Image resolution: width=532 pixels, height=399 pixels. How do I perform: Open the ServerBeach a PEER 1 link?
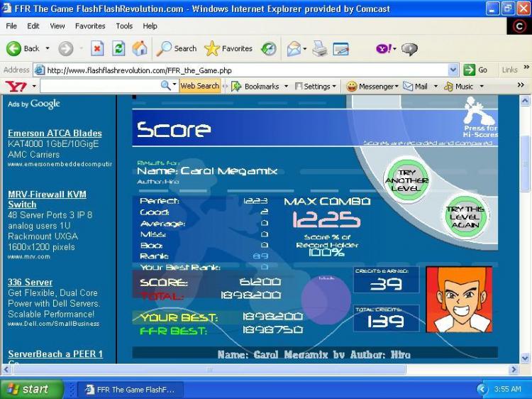(55, 354)
